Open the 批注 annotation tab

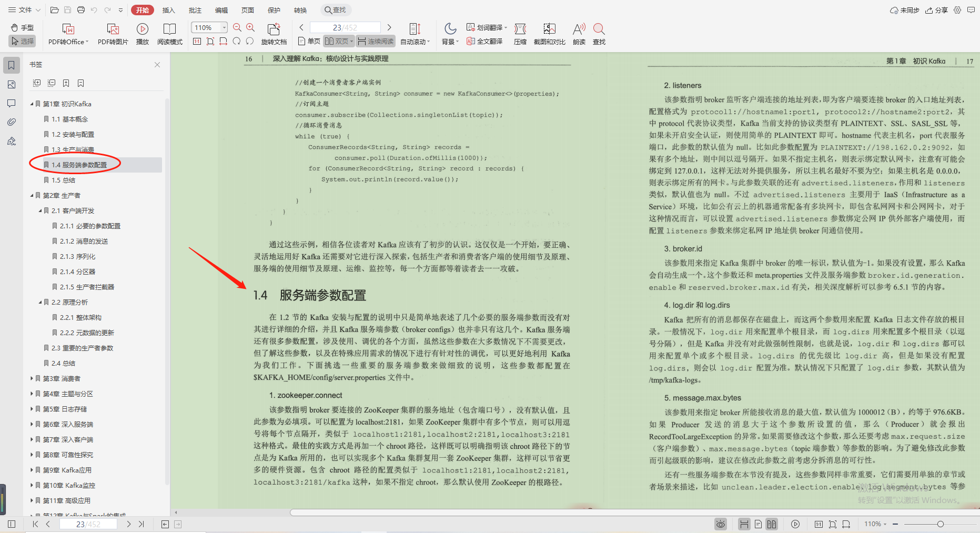(x=195, y=10)
